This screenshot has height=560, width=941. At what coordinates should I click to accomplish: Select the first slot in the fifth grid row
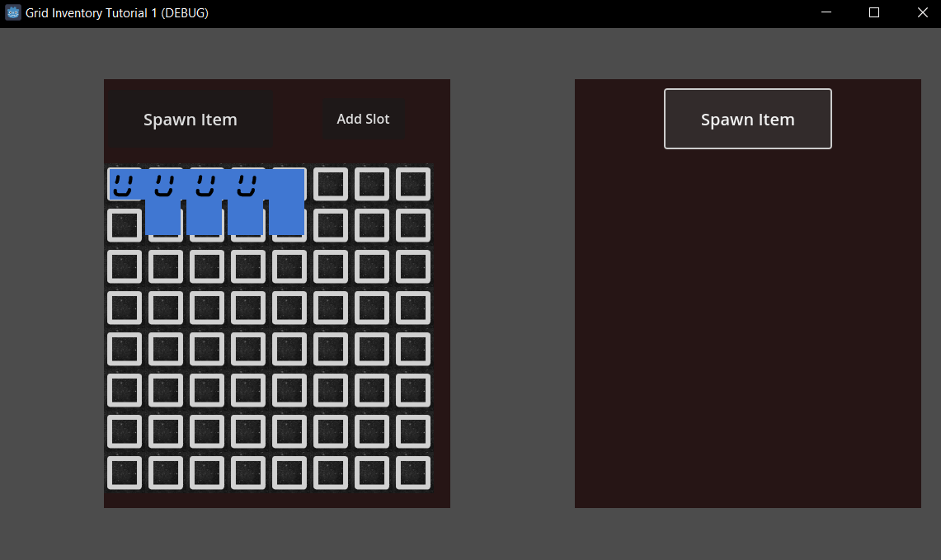[125, 349]
